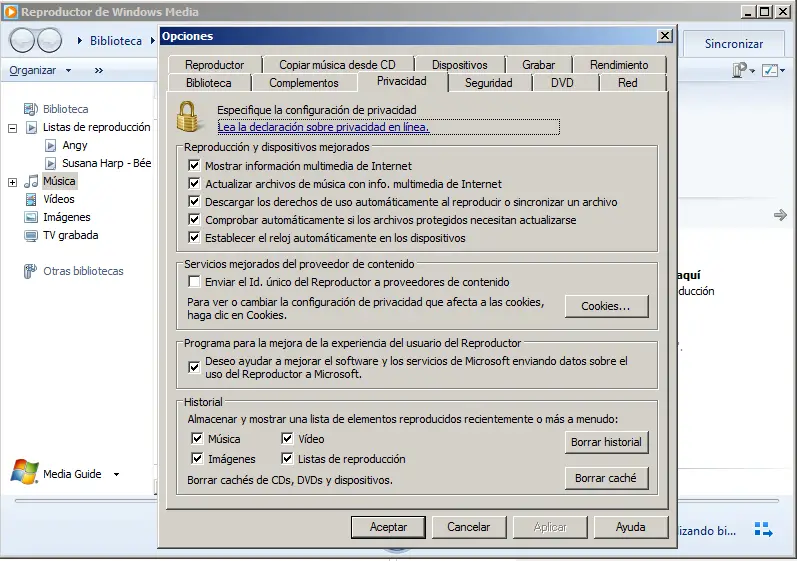
Task: Close the Opciones dialog
Action: (664, 36)
